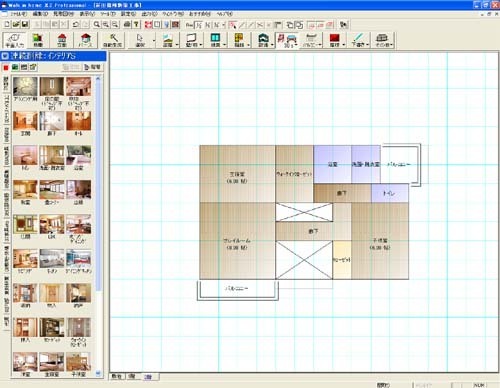Open the 編集 edit menu
Screen dimensions: 500x388
(40, 14)
